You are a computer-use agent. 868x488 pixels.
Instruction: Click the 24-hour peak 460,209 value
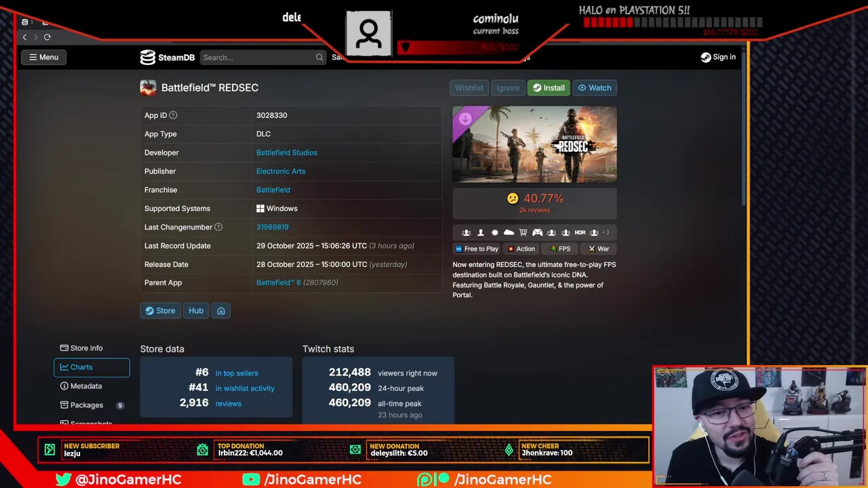coord(350,388)
